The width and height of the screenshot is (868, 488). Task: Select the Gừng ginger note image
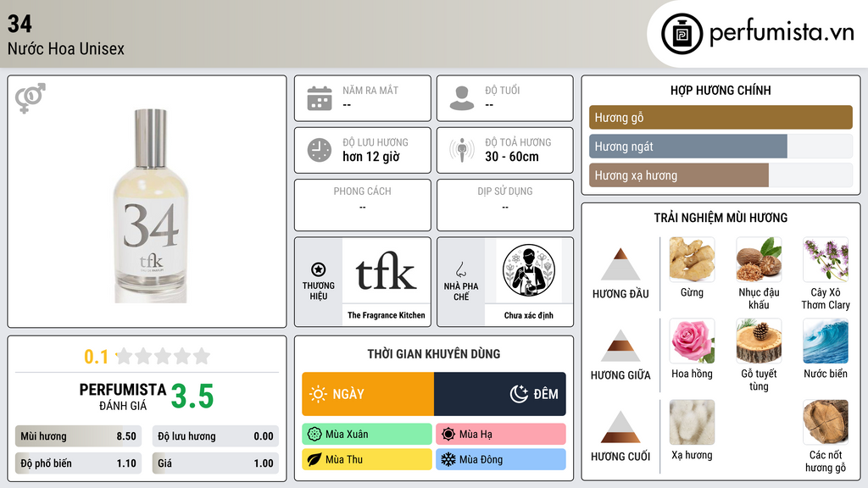tap(692, 259)
